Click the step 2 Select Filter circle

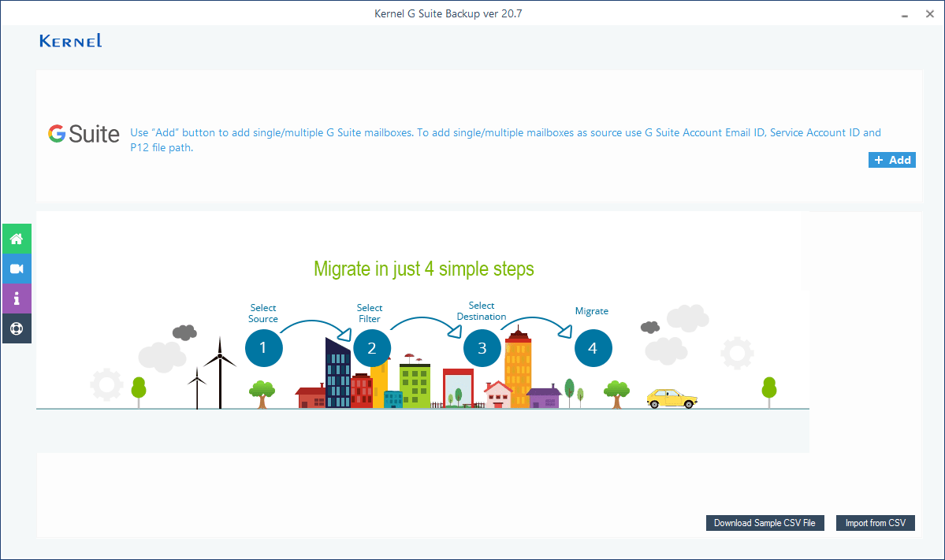[x=372, y=348]
